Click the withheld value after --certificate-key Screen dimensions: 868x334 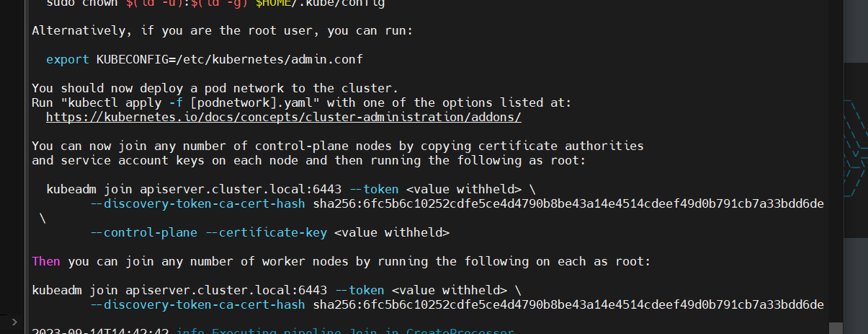tap(392, 232)
